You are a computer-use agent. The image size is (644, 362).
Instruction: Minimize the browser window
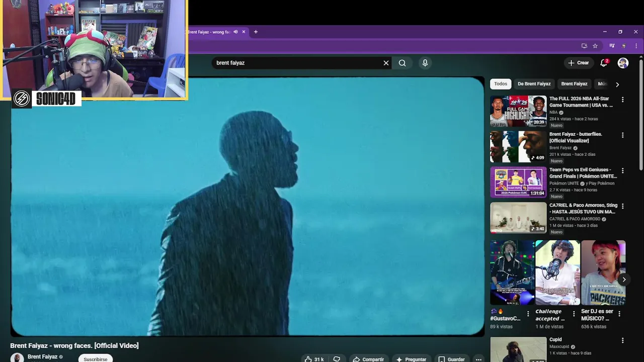(x=605, y=32)
